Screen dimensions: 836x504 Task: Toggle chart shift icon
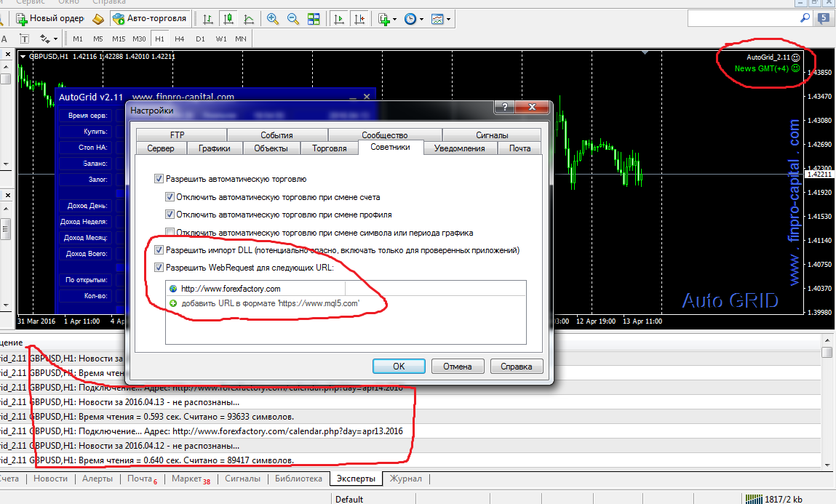(x=359, y=19)
